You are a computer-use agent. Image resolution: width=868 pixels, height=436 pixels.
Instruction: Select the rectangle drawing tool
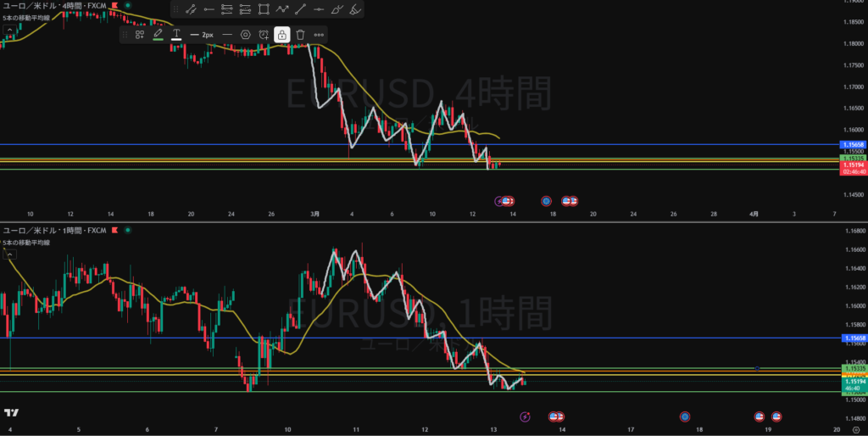pyautogui.click(x=264, y=10)
